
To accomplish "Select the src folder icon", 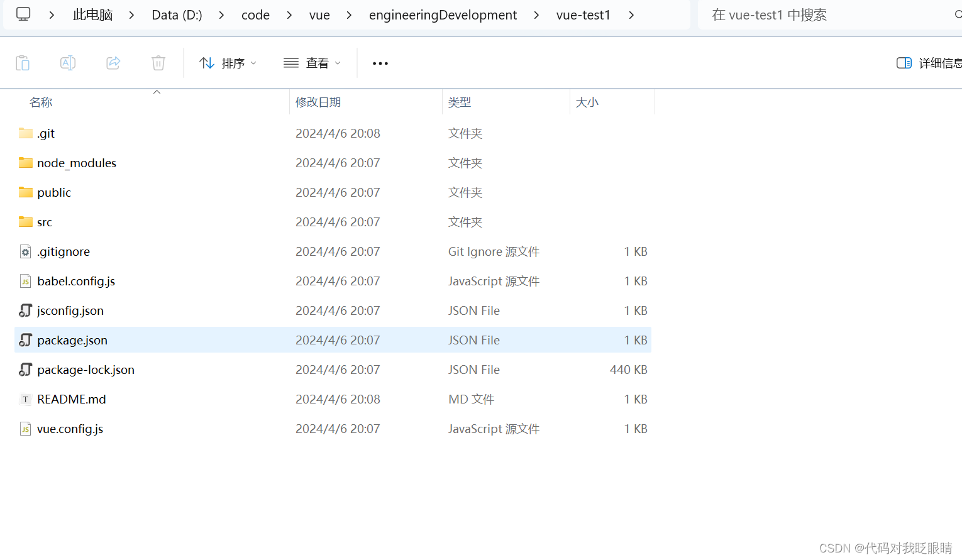I will click(x=26, y=222).
